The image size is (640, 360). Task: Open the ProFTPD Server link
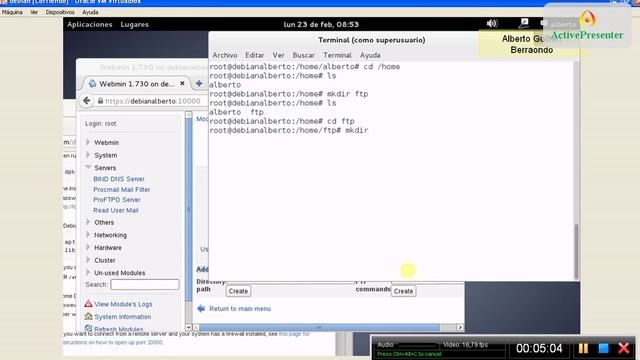point(117,200)
